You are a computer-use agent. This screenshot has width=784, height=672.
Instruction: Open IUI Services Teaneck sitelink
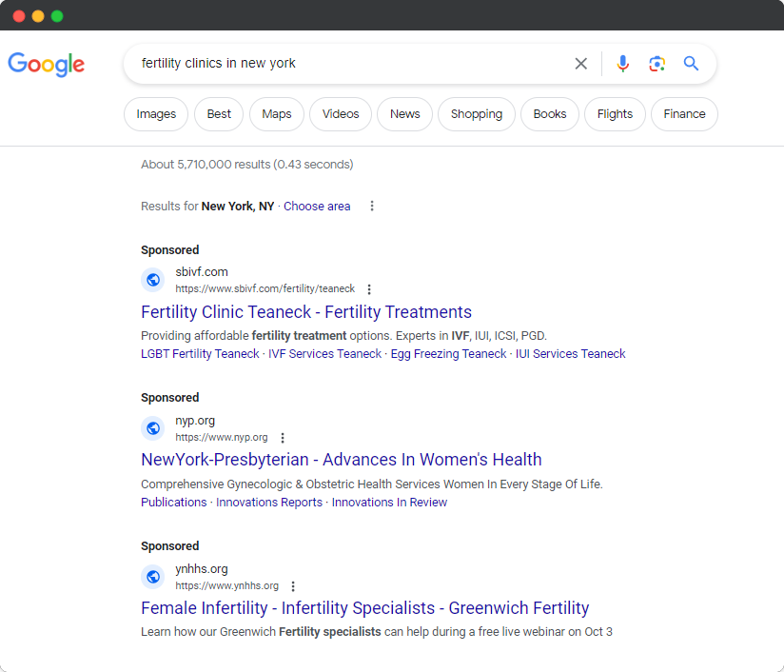(571, 354)
